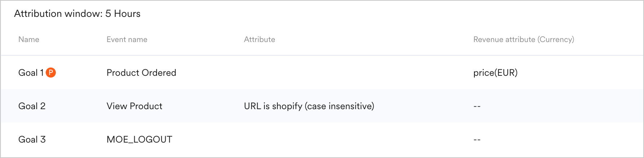
Task: Click the Revenue attribute (Currency) column header
Action: [x=523, y=39]
